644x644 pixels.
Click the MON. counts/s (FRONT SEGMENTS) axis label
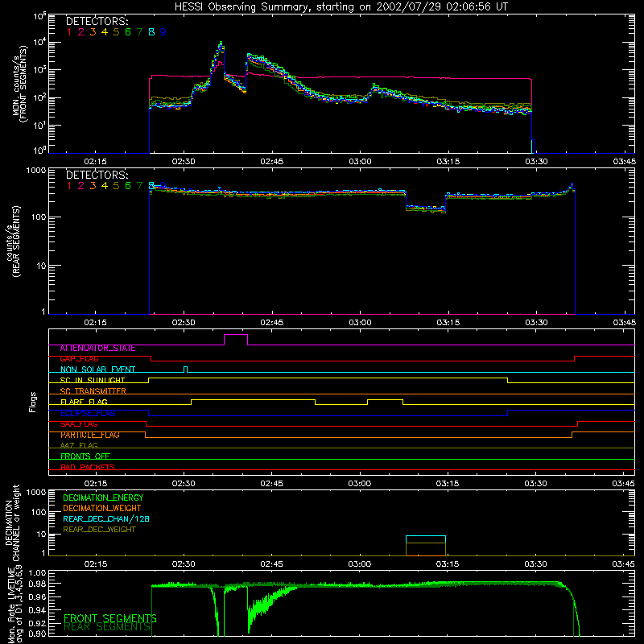19,84
